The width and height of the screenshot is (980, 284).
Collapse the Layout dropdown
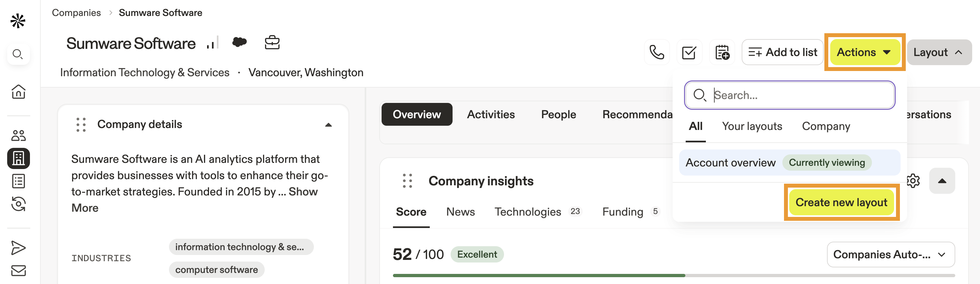pos(939,52)
